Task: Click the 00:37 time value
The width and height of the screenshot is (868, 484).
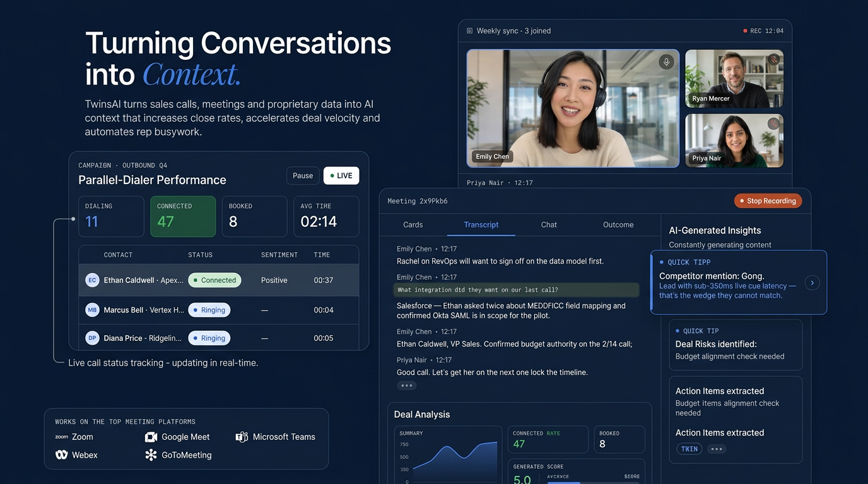Action: click(x=324, y=280)
